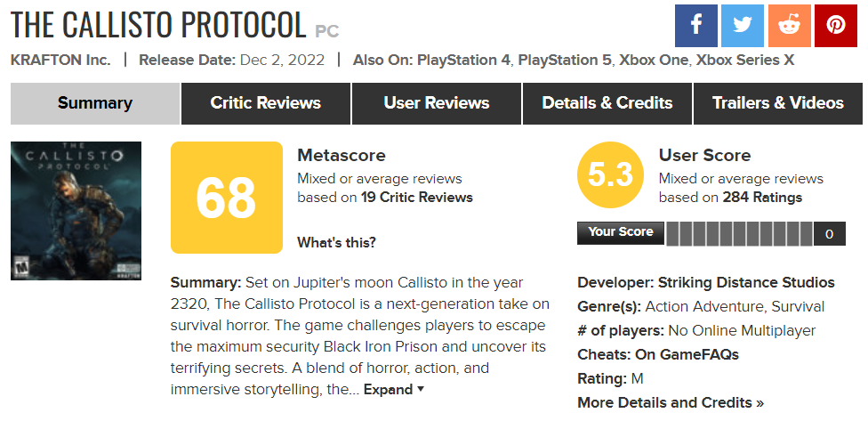Select the Summary tab
Viewport: 868px width, 421px height.
point(95,103)
